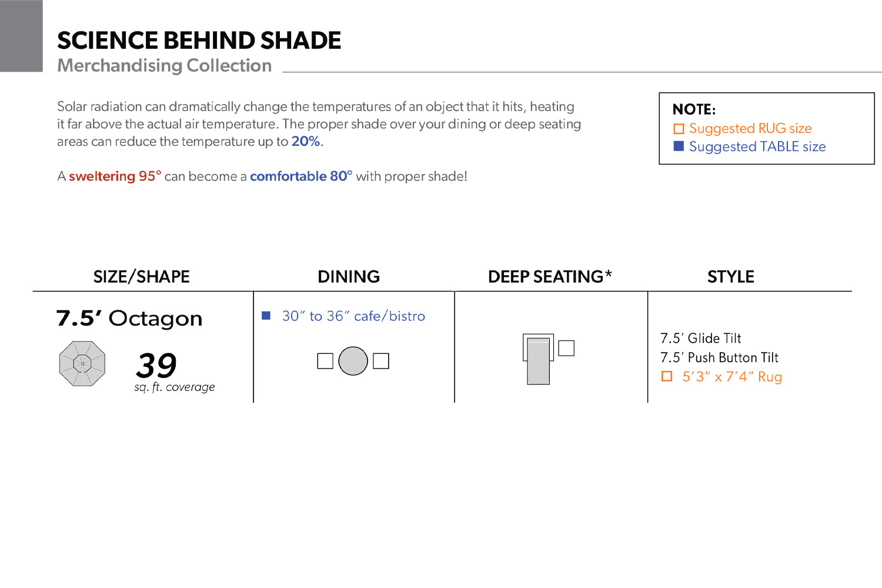Select the SIZE/SHAPE column header
Viewport: 882px width, 588px height.
(142, 276)
